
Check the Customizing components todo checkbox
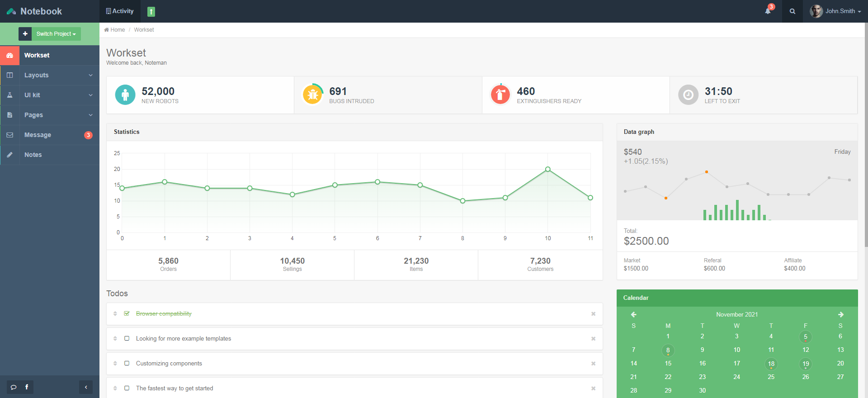coord(127,363)
